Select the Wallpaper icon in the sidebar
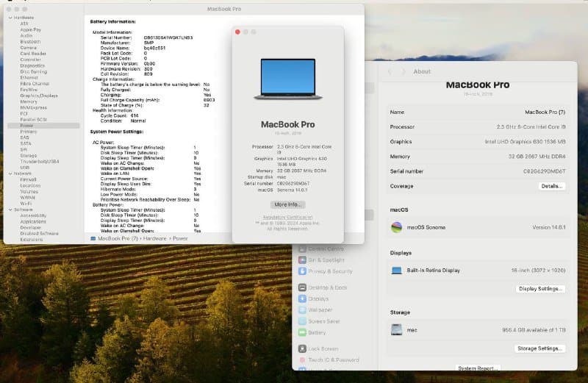The height and width of the screenshot is (383, 588). tap(302, 309)
